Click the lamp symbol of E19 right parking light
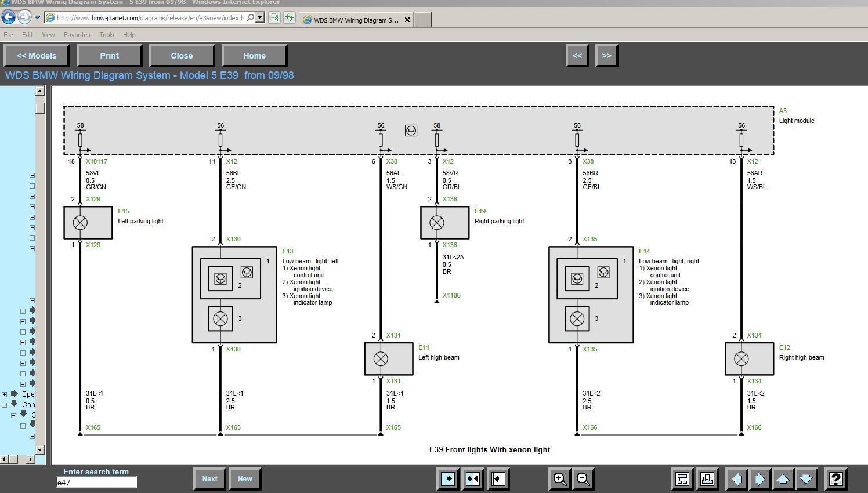This screenshot has height=493, width=868. (x=437, y=223)
